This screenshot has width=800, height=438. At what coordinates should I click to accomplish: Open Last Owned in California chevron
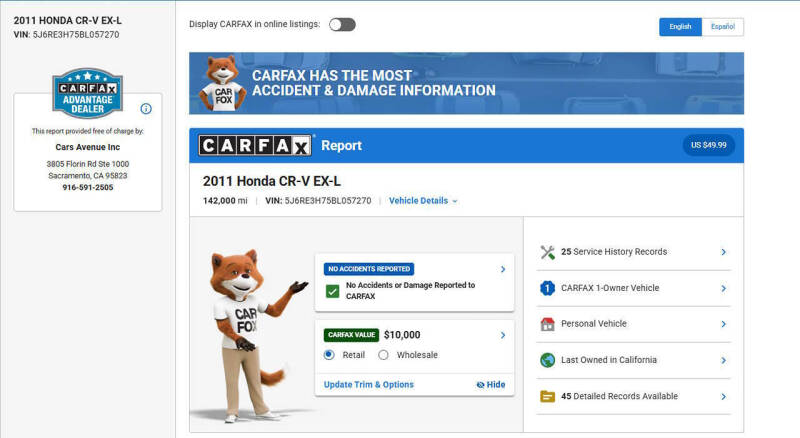(x=723, y=360)
